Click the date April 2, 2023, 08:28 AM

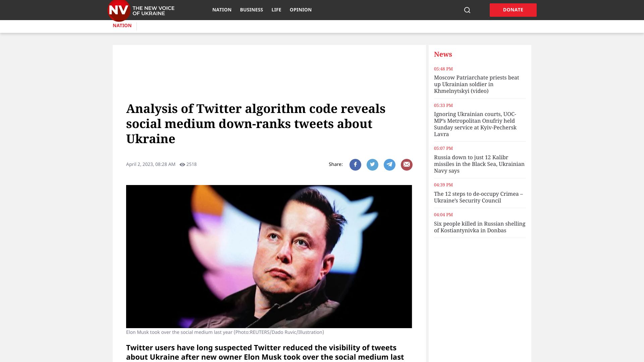(151, 164)
